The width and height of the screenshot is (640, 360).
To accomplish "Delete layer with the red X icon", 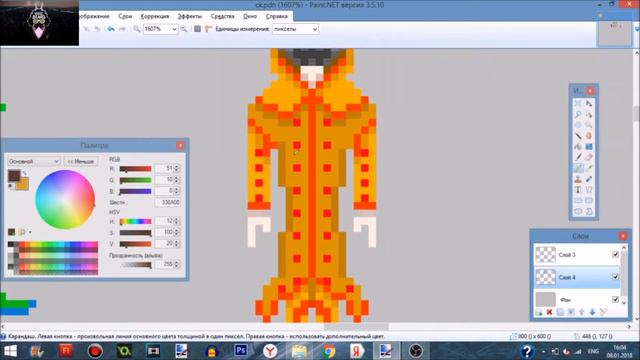I will [x=550, y=312].
